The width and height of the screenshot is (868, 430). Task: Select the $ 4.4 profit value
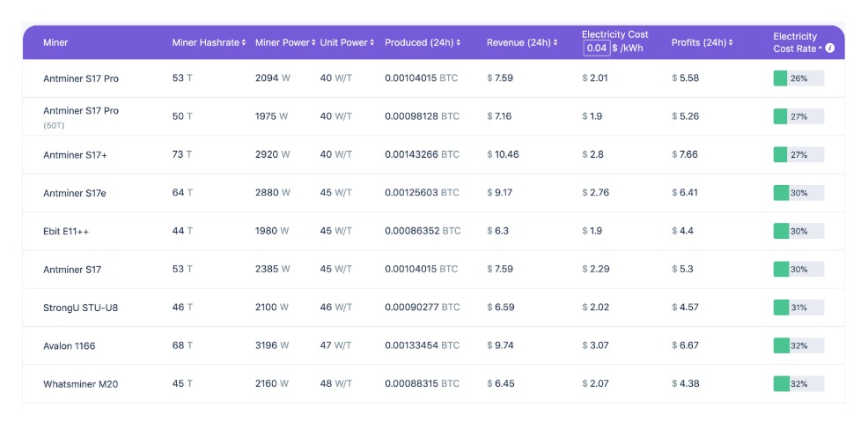pyautogui.click(x=682, y=231)
